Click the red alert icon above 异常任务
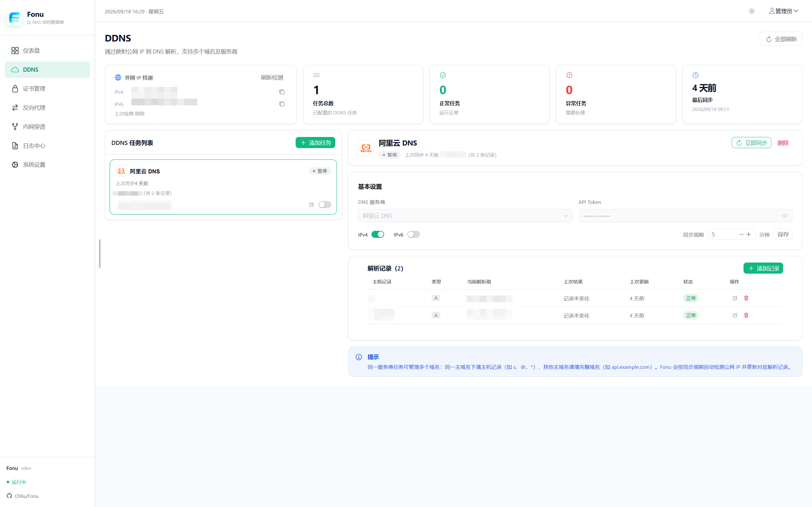 [569, 75]
